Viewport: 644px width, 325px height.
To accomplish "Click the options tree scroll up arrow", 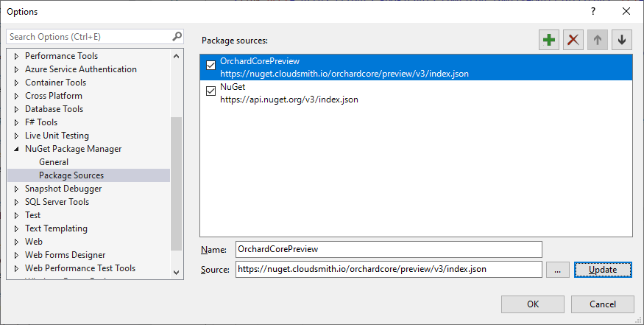I will 176,56.
